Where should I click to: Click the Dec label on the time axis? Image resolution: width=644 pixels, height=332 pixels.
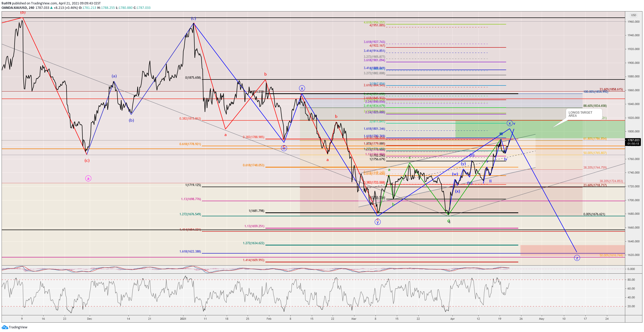pyautogui.click(x=90, y=319)
